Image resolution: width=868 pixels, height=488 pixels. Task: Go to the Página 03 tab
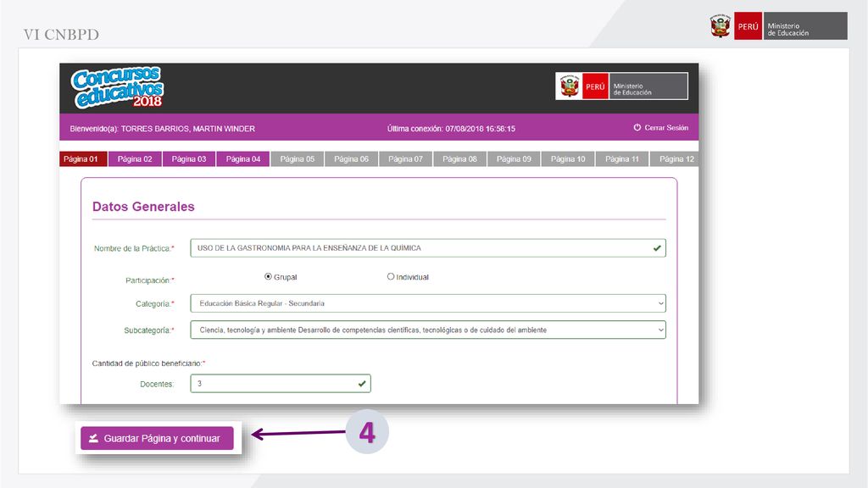(x=189, y=158)
